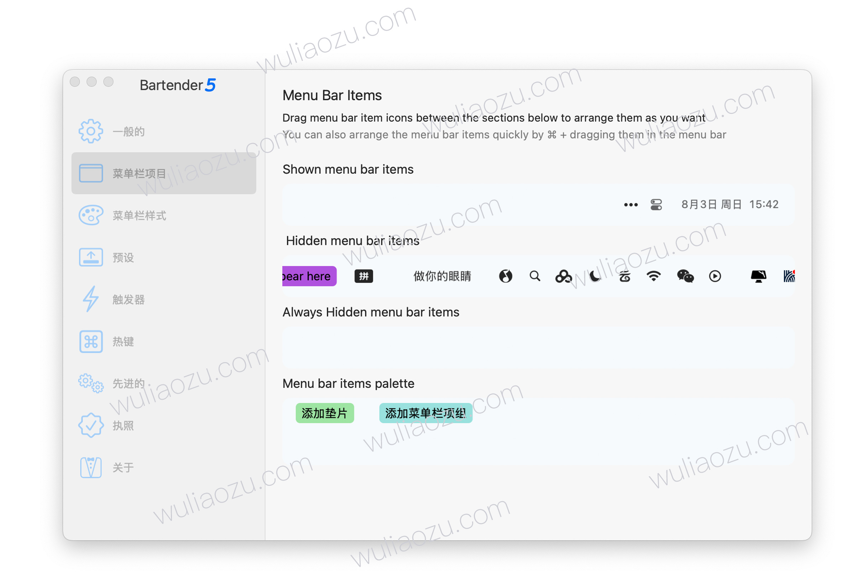Viewport: 868px width, 588px height.
Task: Click the 'Hidden menu bar items' label
Action: (x=352, y=241)
